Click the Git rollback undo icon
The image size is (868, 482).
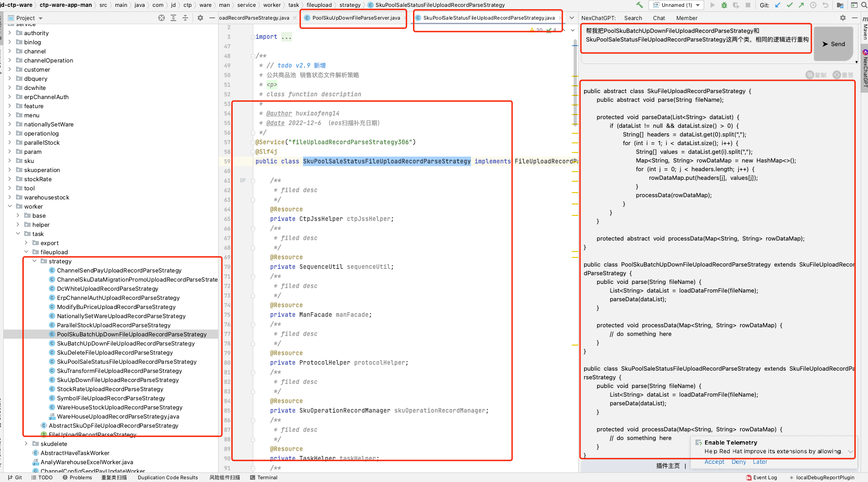point(825,5)
